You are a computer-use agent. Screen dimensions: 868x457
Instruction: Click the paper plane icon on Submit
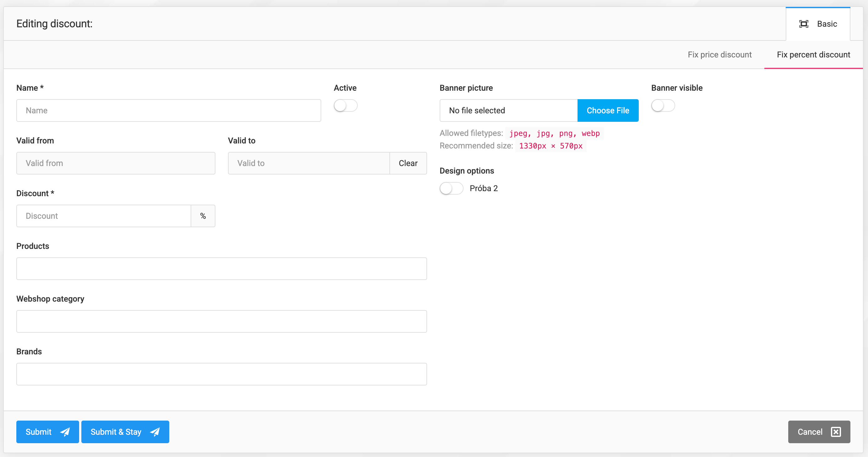point(65,432)
